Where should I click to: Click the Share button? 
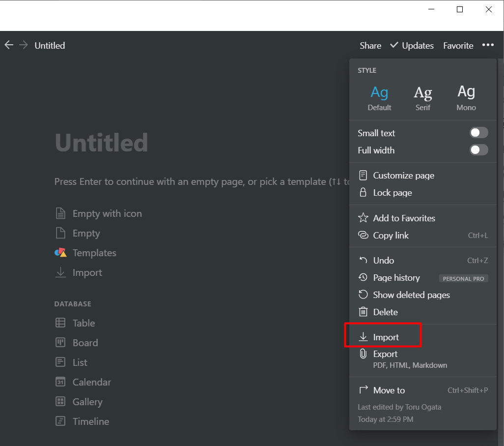pyautogui.click(x=370, y=45)
